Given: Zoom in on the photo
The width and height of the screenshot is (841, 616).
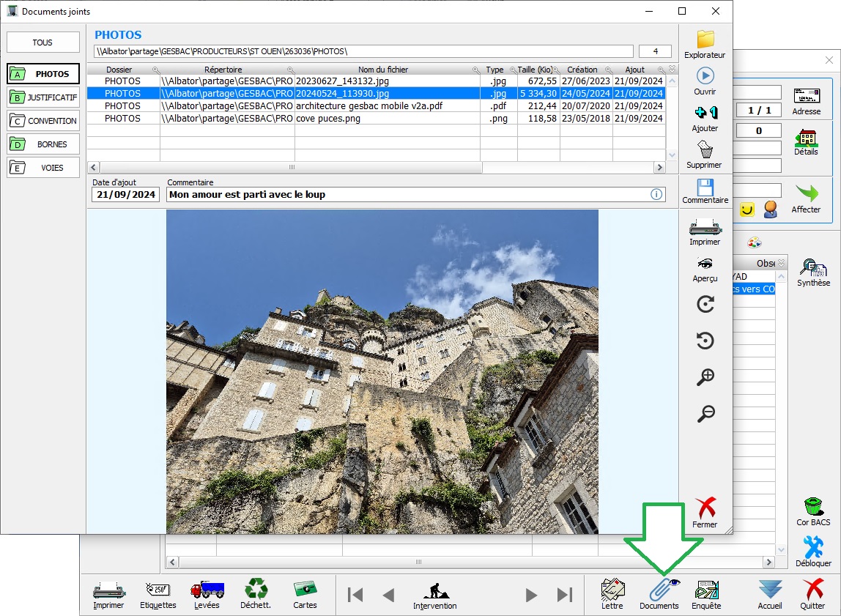Looking at the screenshot, I should 705,377.
